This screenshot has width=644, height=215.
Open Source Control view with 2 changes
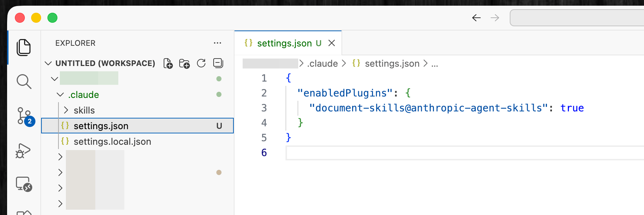coord(24,116)
